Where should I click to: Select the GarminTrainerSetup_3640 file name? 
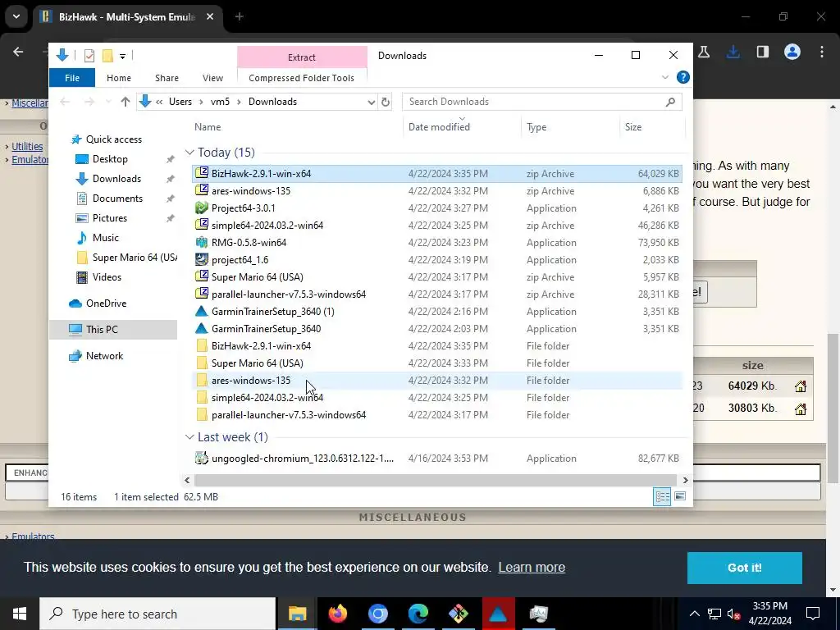(267, 329)
